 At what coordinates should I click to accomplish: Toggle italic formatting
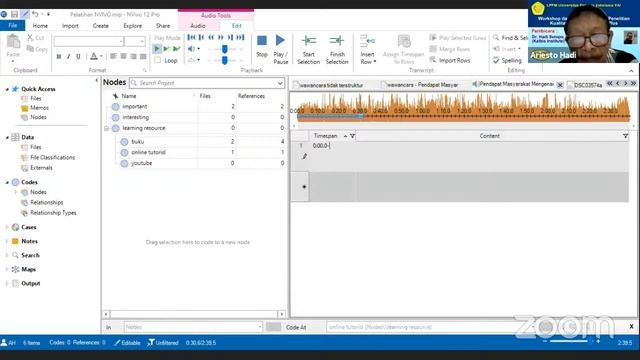pyautogui.click(x=68, y=56)
